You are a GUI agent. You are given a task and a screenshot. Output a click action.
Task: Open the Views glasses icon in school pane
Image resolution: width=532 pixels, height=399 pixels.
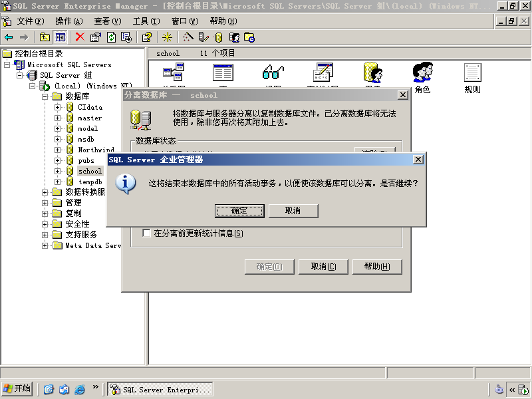point(273,72)
